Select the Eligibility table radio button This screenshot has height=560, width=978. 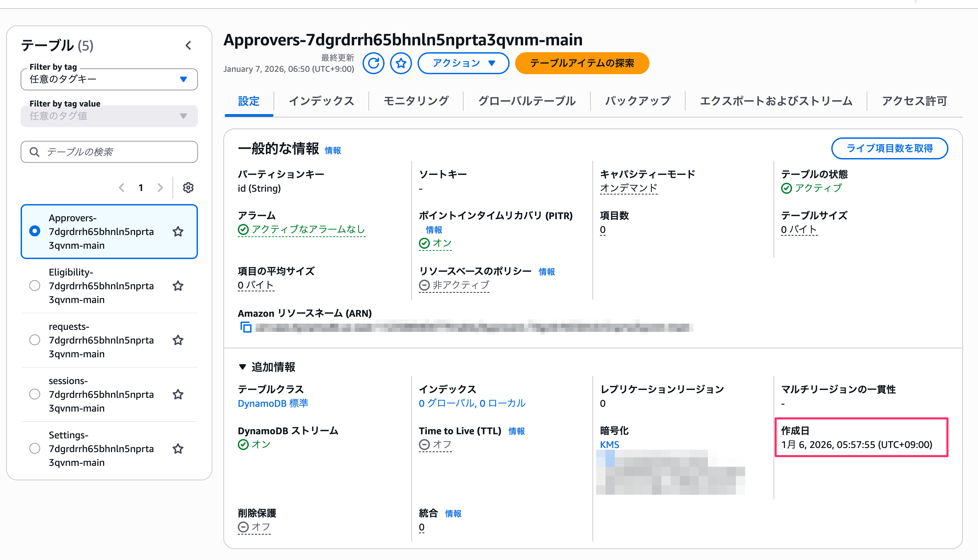(x=35, y=286)
